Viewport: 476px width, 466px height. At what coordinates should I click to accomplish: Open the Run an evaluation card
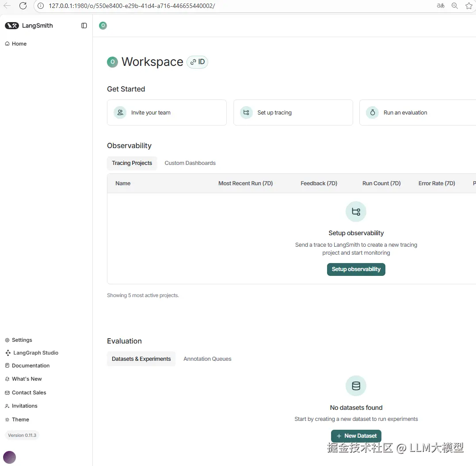click(x=418, y=113)
